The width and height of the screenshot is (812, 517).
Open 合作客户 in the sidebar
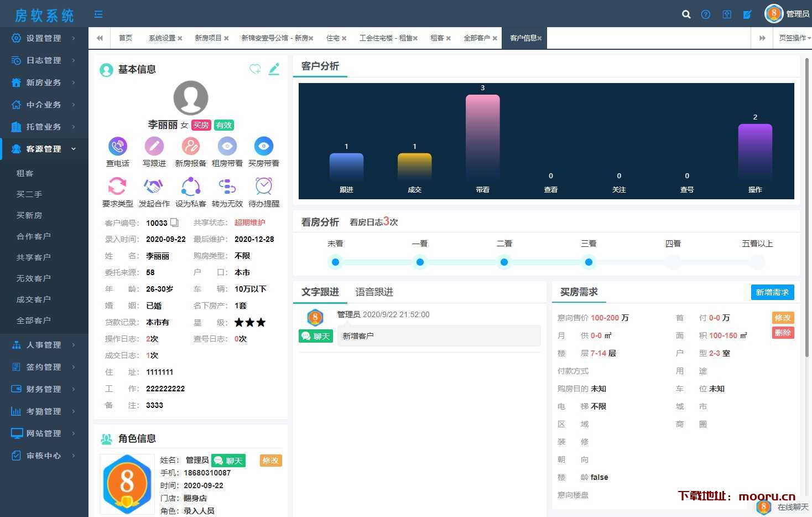tap(34, 236)
